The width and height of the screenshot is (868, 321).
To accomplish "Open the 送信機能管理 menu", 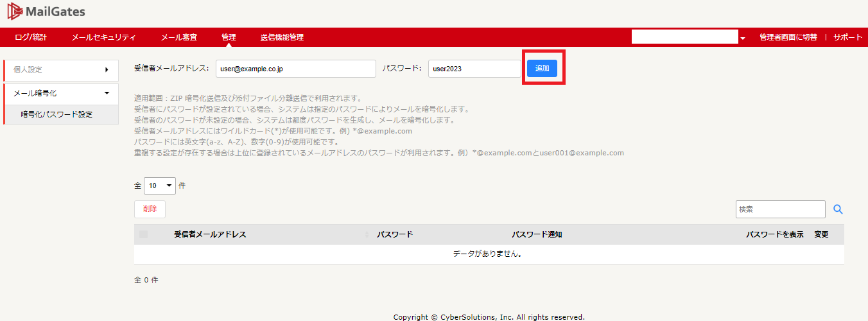I will (282, 37).
